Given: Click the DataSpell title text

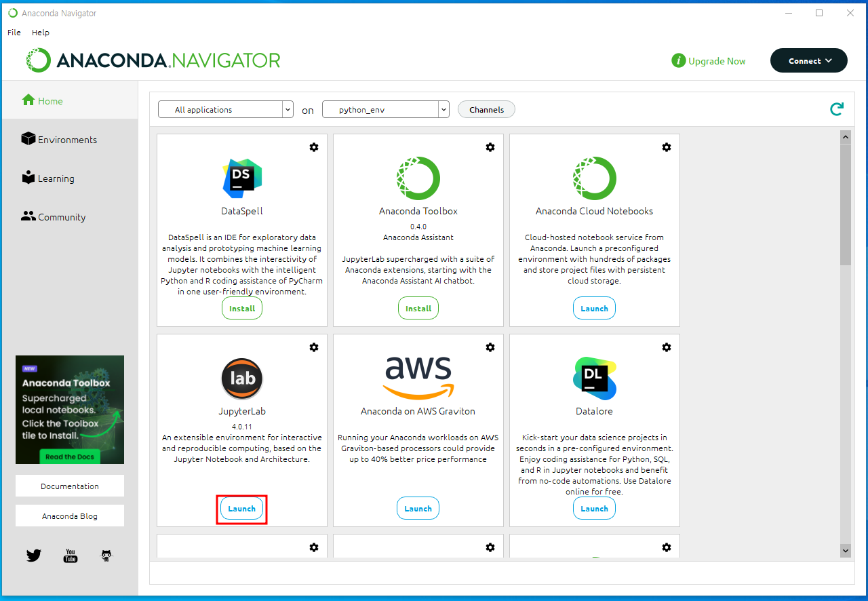Looking at the screenshot, I should point(242,211).
